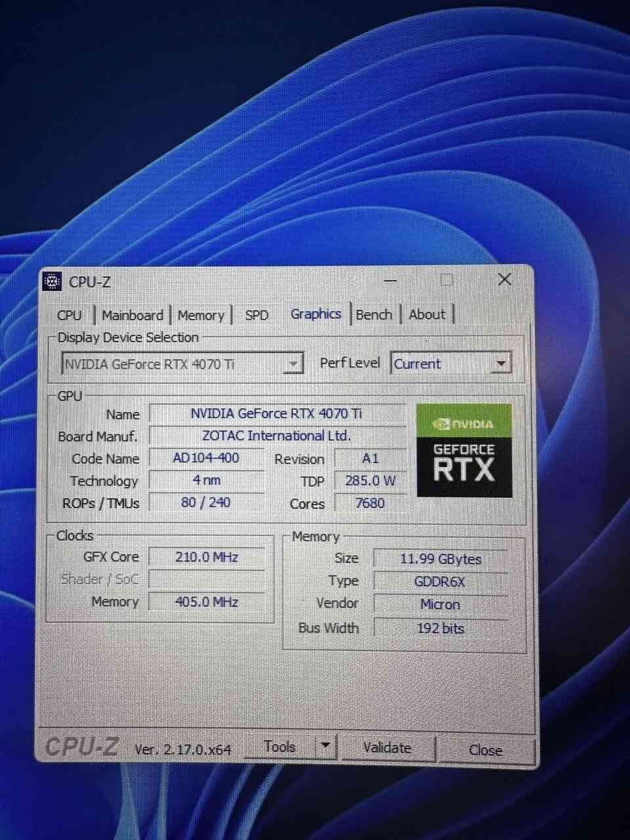Close CPU-Z with the X button
The height and width of the screenshot is (840, 630).
[505, 280]
